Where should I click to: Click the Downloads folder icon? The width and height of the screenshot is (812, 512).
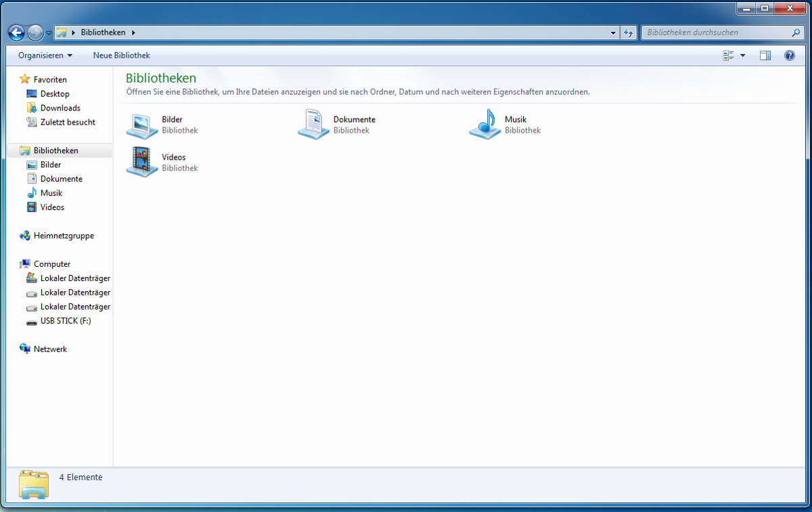31,108
